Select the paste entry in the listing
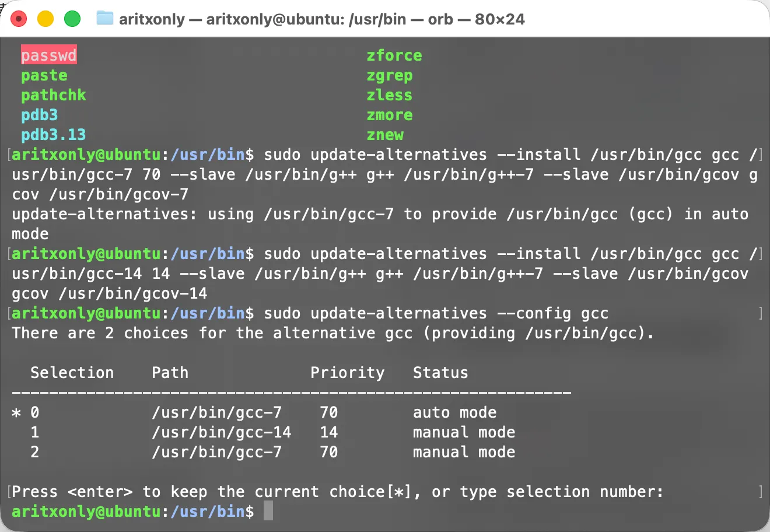This screenshot has height=532, width=770. pyautogui.click(x=44, y=75)
